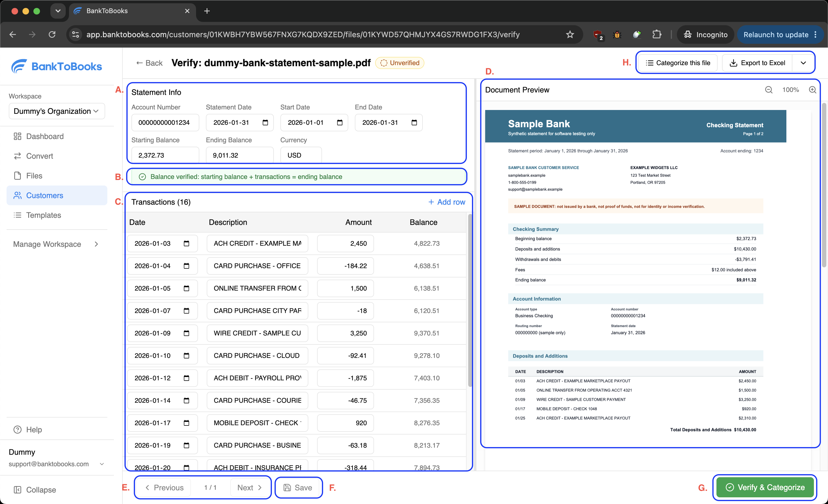Viewport: 828px width, 504px height.
Task: Go to Next page of transactions
Action: point(250,488)
